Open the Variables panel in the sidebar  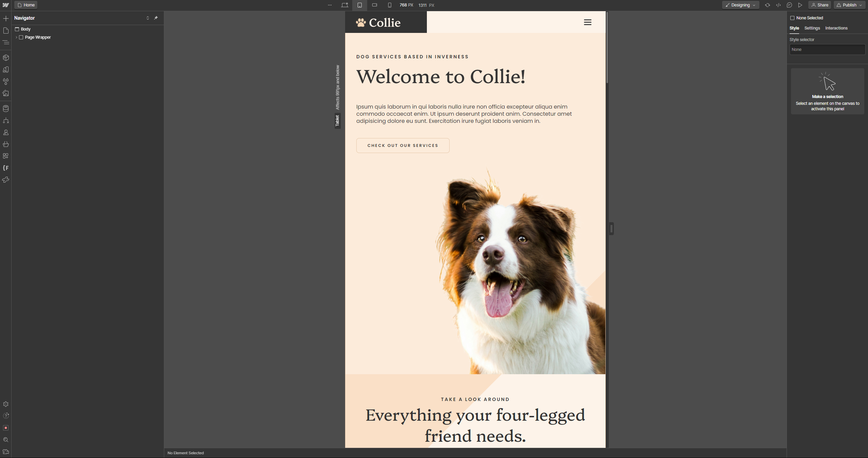pos(6,70)
